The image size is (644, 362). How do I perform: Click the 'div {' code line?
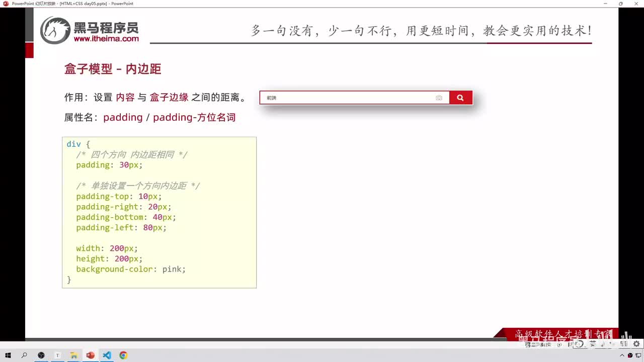[78, 144]
